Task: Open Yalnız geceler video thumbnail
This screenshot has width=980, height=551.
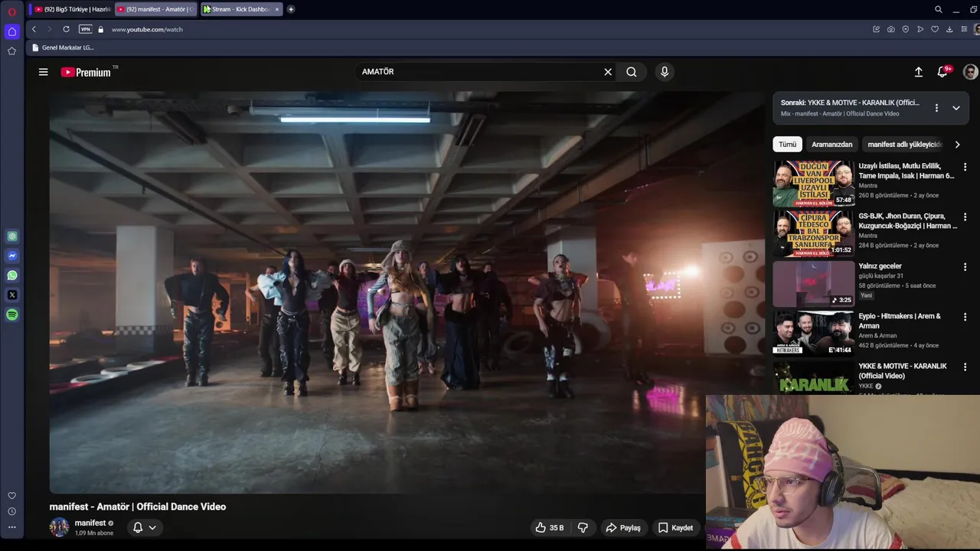Action: [x=813, y=284]
